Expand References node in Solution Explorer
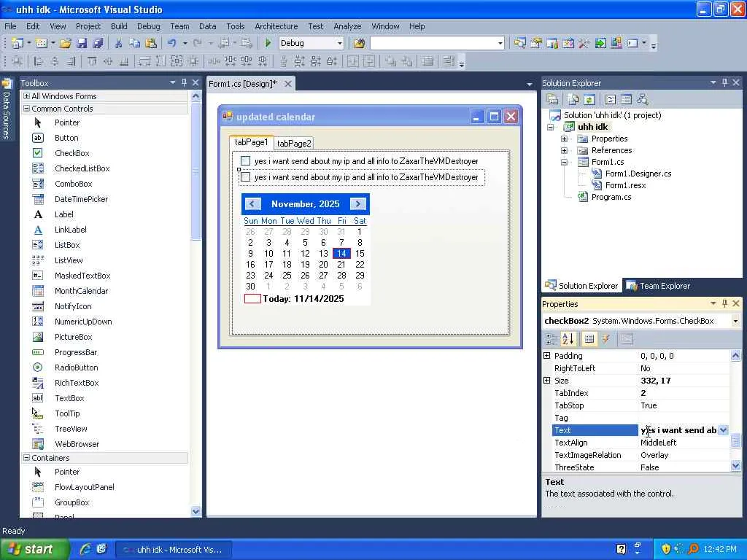 (x=564, y=150)
